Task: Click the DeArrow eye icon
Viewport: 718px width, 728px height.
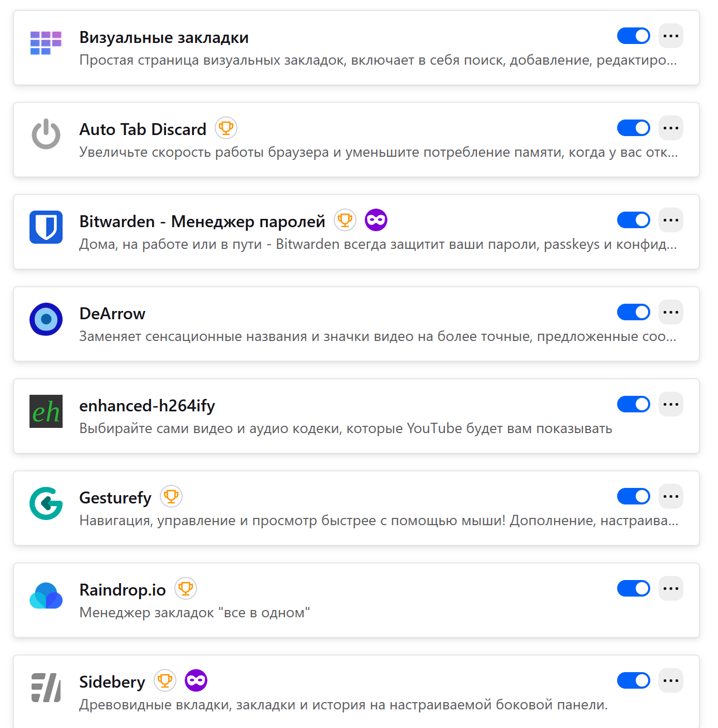Action: [x=46, y=319]
